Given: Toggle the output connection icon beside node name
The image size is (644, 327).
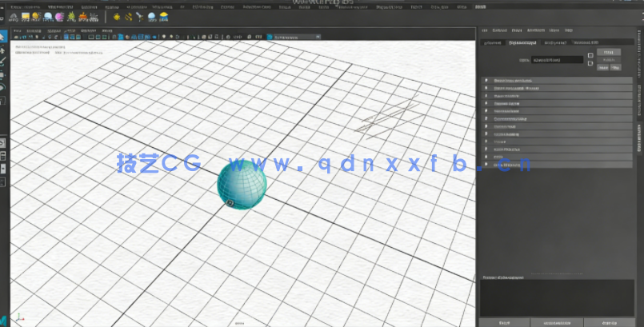Looking at the screenshot, I should pyautogui.click(x=590, y=65).
